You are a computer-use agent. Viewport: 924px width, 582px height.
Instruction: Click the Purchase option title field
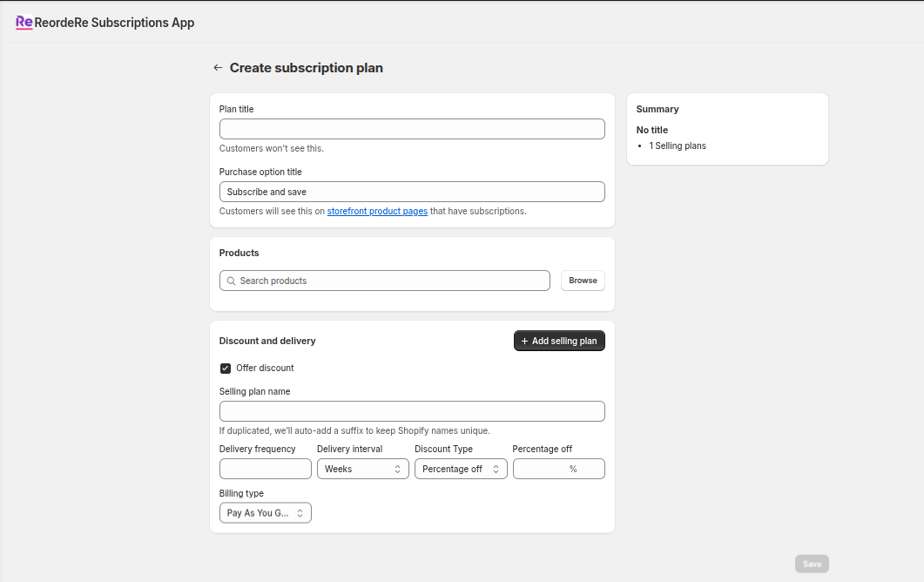click(x=412, y=192)
